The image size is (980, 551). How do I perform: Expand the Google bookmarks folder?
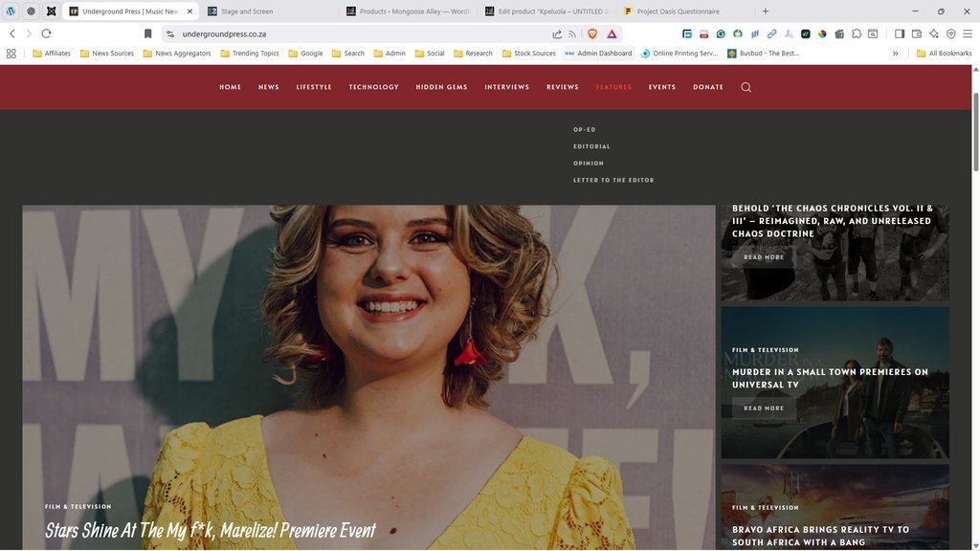tap(305, 54)
